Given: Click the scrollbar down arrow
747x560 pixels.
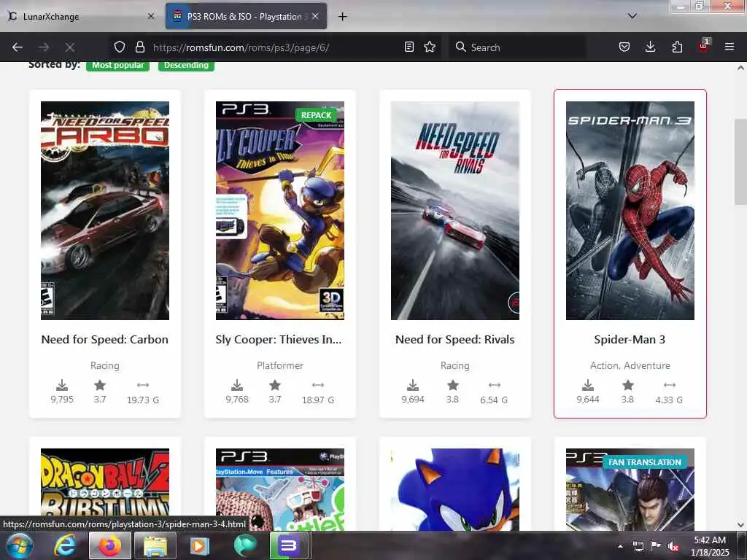Looking at the screenshot, I should pyautogui.click(x=740, y=525).
